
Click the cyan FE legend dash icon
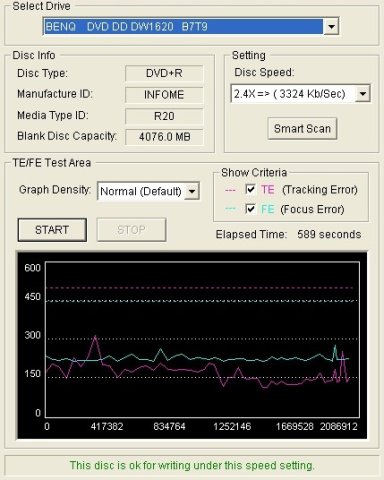[230, 209]
